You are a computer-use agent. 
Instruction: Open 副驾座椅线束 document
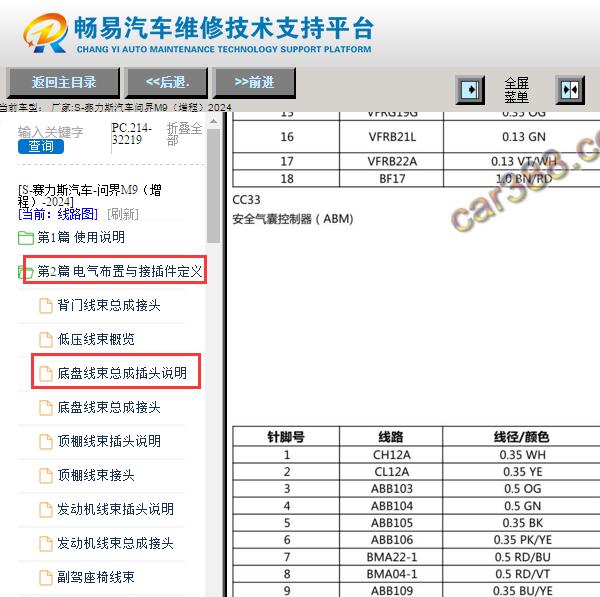[96, 577]
